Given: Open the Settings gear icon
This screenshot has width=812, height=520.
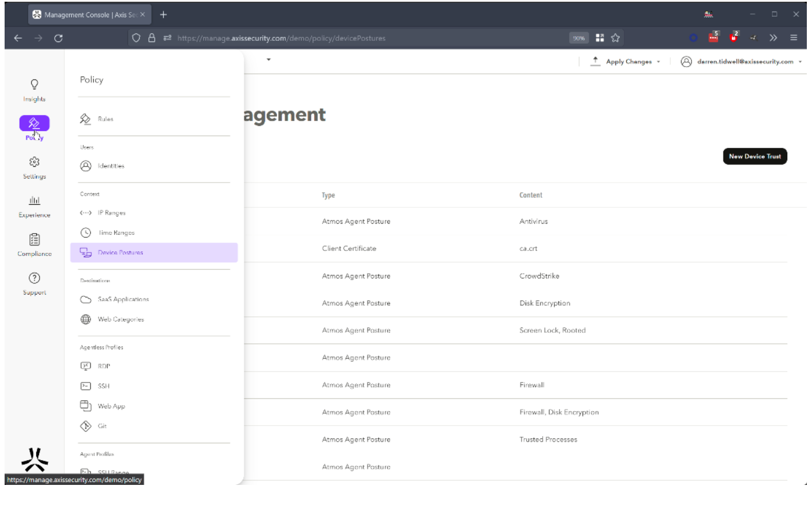Looking at the screenshot, I should (x=35, y=162).
